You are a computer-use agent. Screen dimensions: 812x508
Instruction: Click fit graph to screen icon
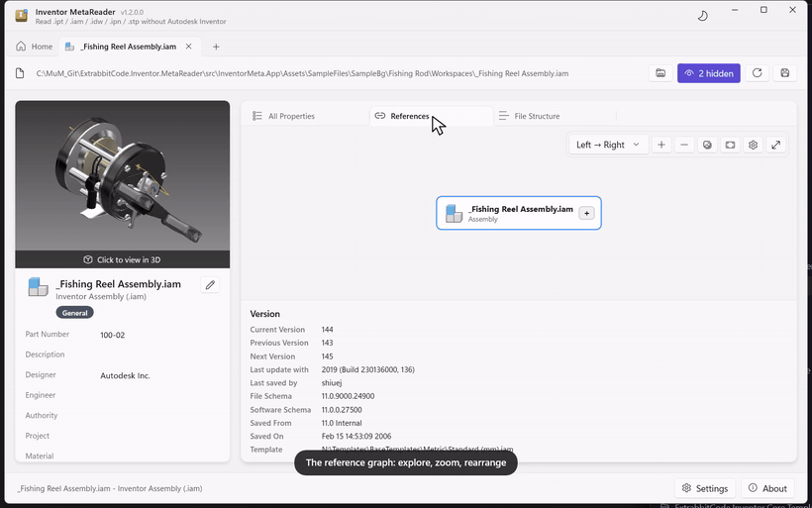pyautogui.click(x=730, y=145)
